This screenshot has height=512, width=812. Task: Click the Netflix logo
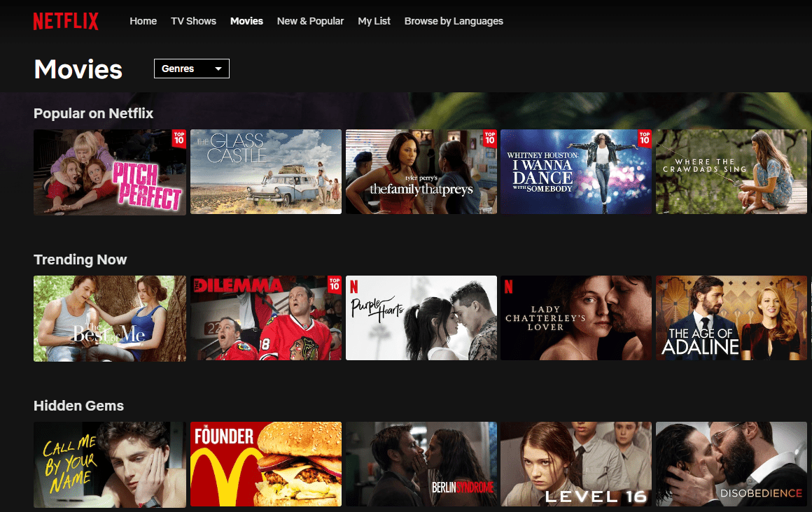(66, 21)
